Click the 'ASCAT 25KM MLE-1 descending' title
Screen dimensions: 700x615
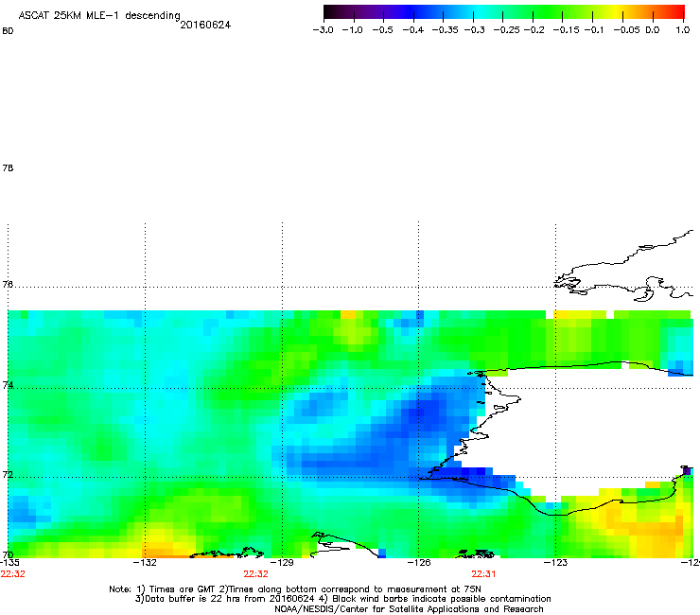[99, 16]
